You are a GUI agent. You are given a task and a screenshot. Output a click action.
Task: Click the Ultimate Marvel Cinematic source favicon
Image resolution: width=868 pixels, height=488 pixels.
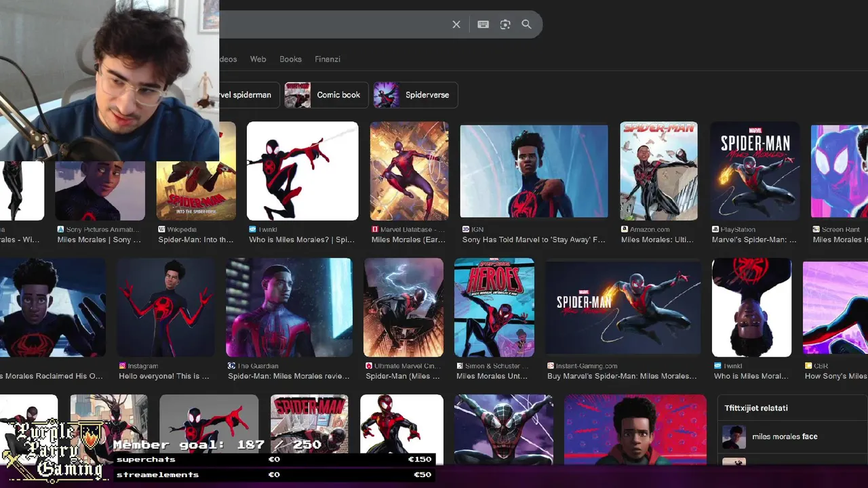369,366
